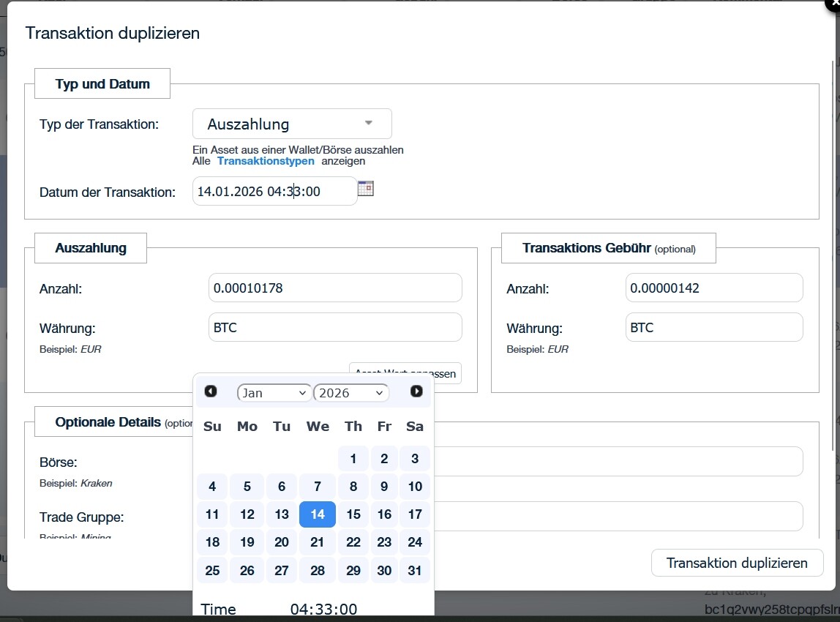Viewport: 840px width, 622px height.
Task: Expand the month selector showing Jan
Action: click(274, 393)
